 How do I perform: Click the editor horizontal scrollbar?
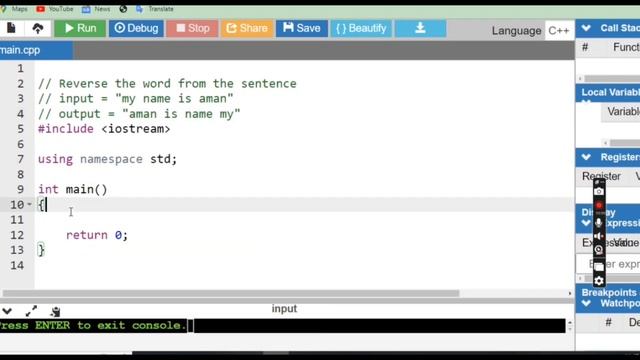point(231,293)
